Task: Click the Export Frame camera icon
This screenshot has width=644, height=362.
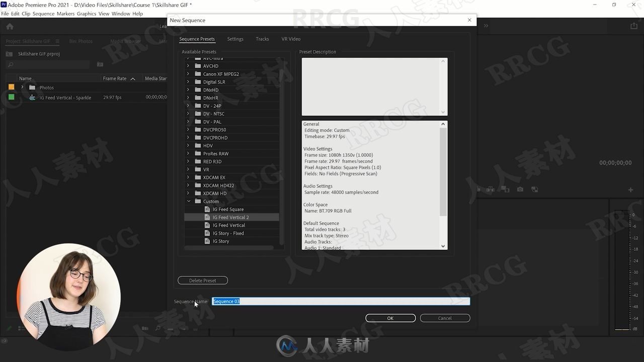Action: tap(520, 190)
